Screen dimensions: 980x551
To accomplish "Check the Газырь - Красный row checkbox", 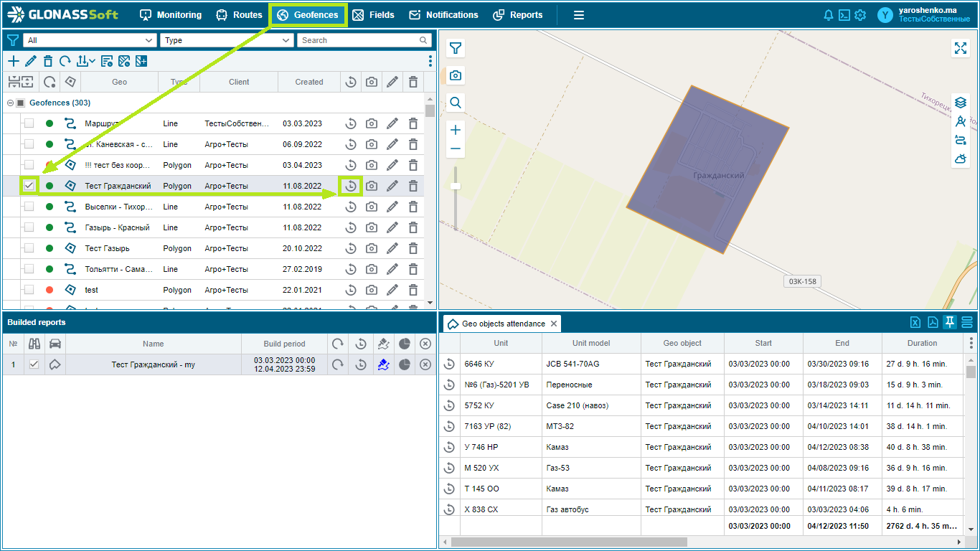I will (29, 227).
